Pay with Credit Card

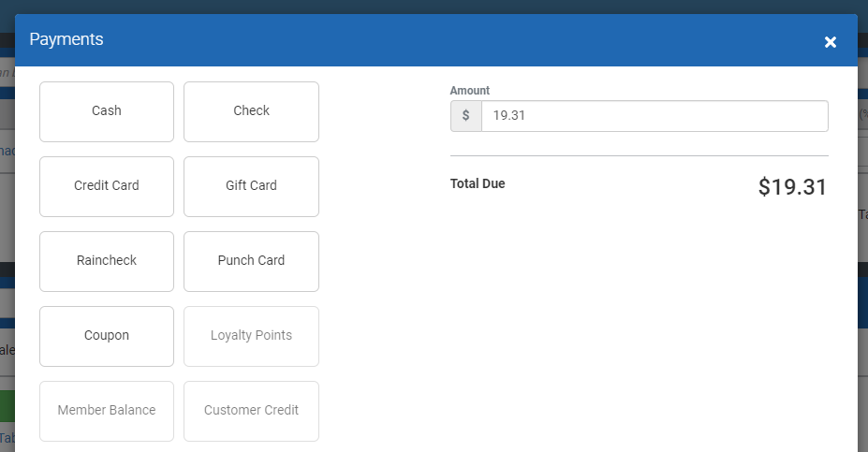[107, 186]
